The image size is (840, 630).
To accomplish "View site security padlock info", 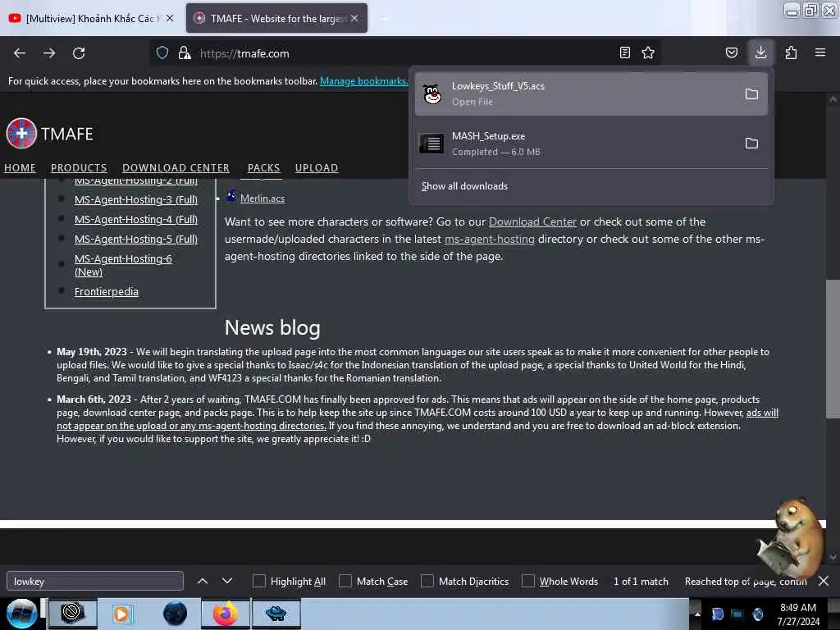I will 185,53.
